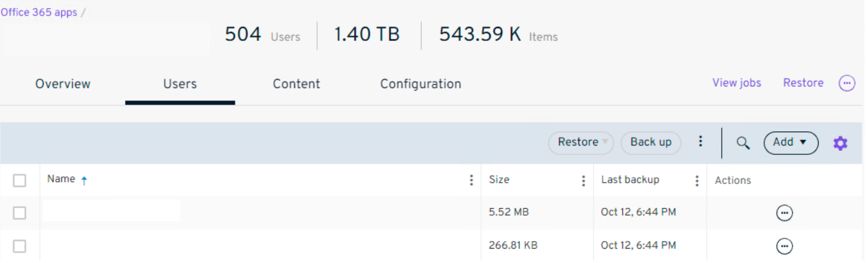Open Size column options menu
868x263 pixels.
tap(583, 181)
